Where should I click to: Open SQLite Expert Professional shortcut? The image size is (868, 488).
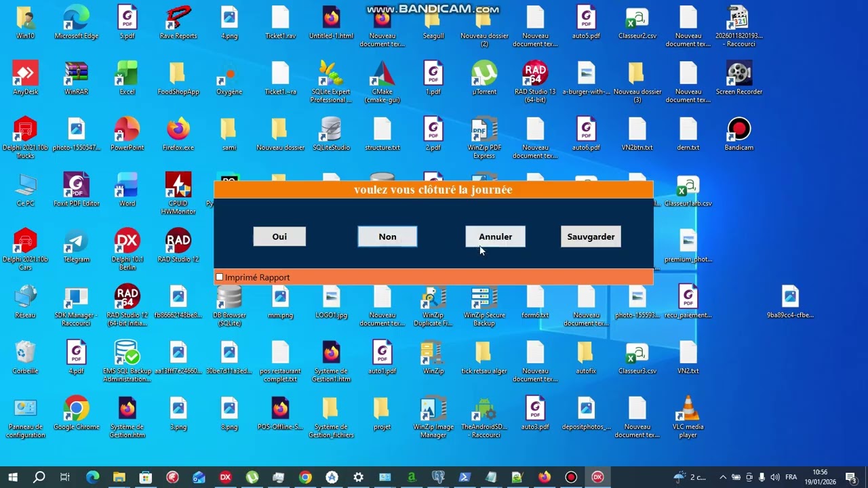tap(331, 81)
